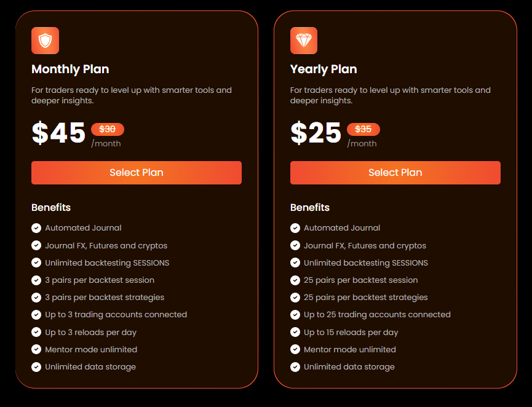532x407 pixels.
Task: Click the Yearly Plan heading
Action: point(324,69)
